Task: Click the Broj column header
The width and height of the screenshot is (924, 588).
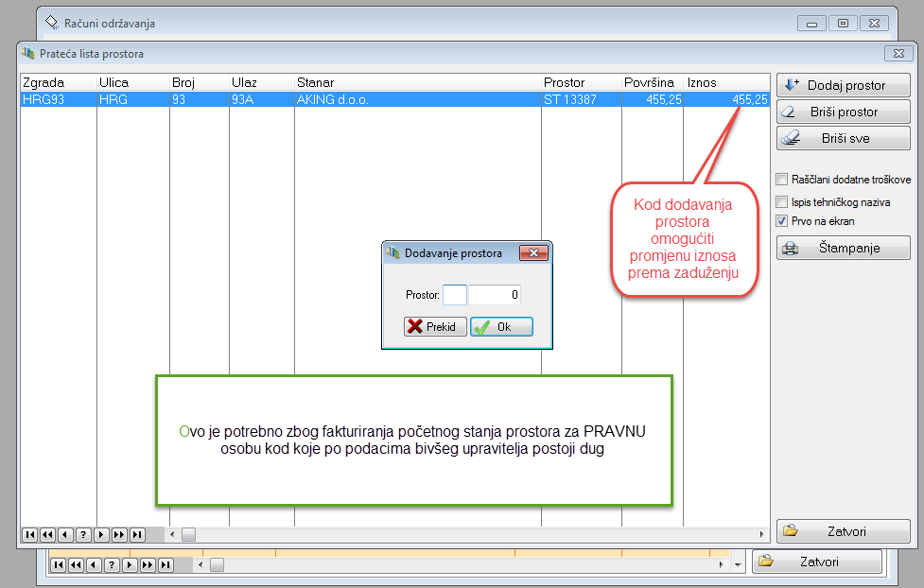Action: [200, 82]
